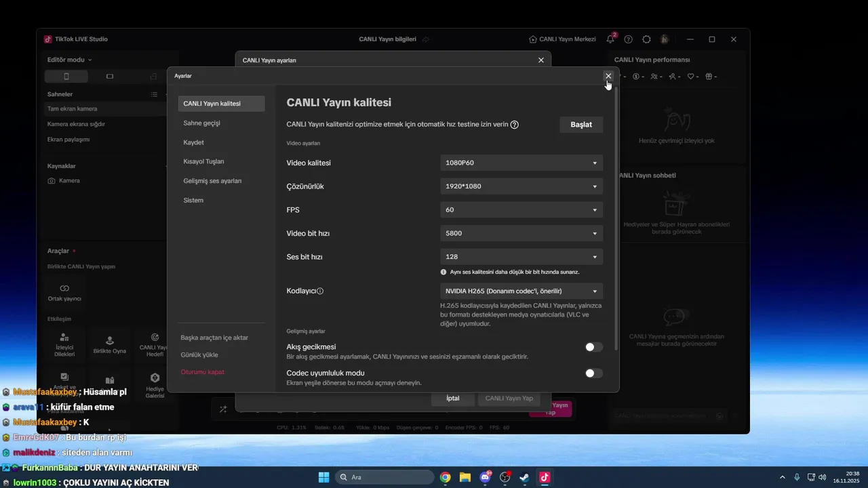868x488 pixels.
Task: Open the help question mark in title bar
Action: [629, 39]
